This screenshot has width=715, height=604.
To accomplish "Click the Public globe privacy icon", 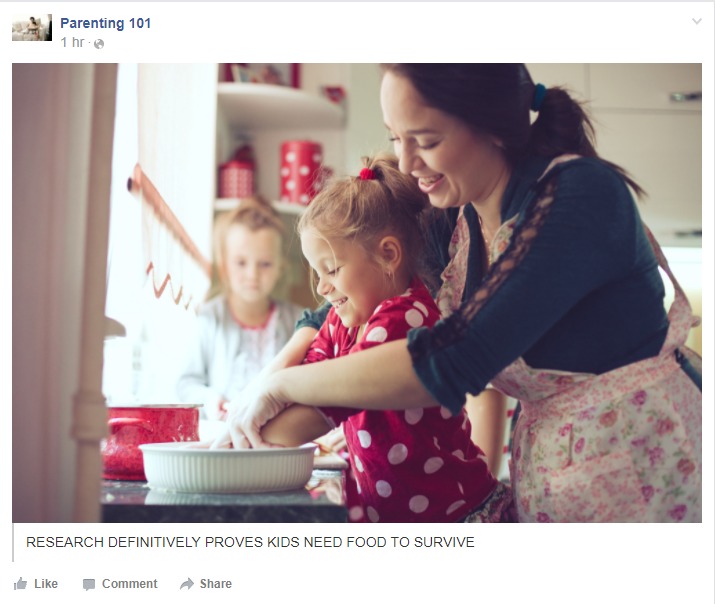I will pyautogui.click(x=99, y=44).
